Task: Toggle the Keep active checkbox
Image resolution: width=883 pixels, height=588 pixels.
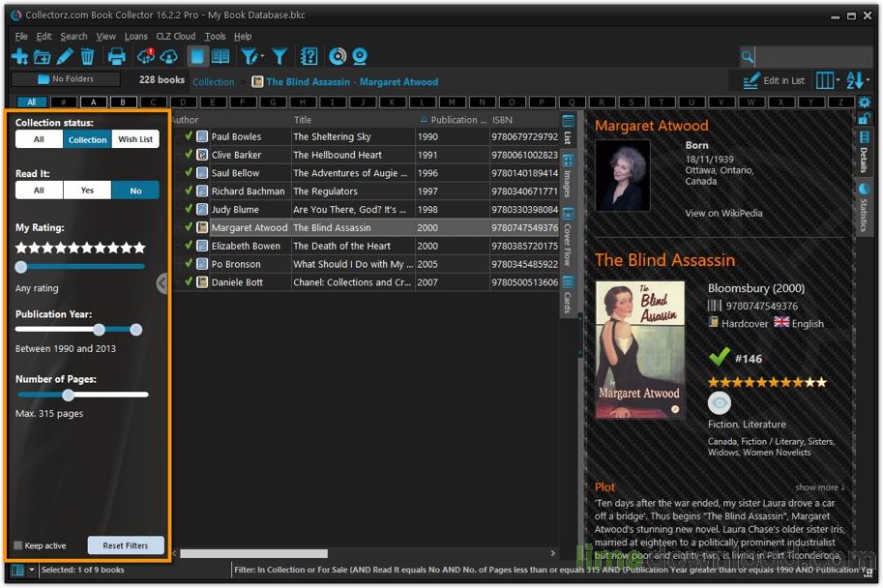Action: tap(18, 545)
